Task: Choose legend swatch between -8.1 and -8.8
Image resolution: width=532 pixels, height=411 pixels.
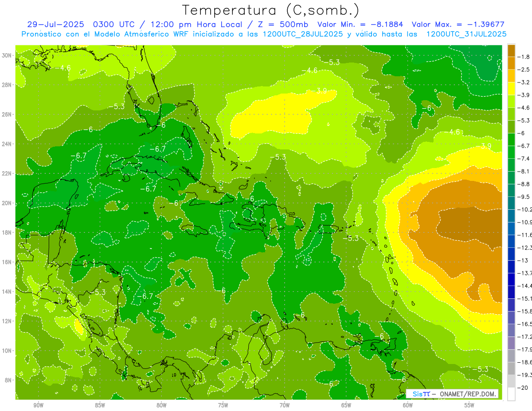Action: [511, 177]
